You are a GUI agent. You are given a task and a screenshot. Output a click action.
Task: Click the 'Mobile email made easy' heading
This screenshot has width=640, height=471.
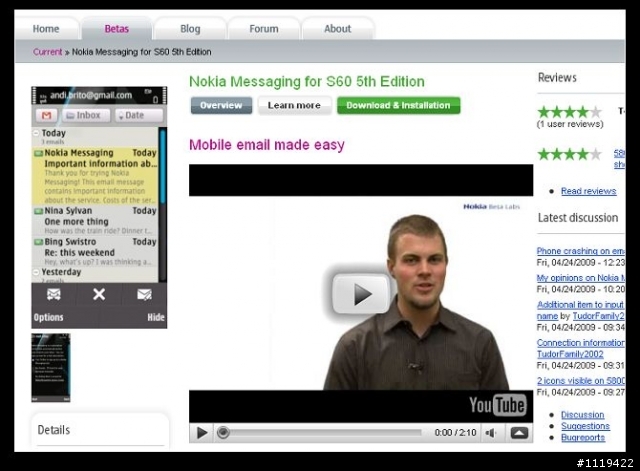tap(267, 145)
